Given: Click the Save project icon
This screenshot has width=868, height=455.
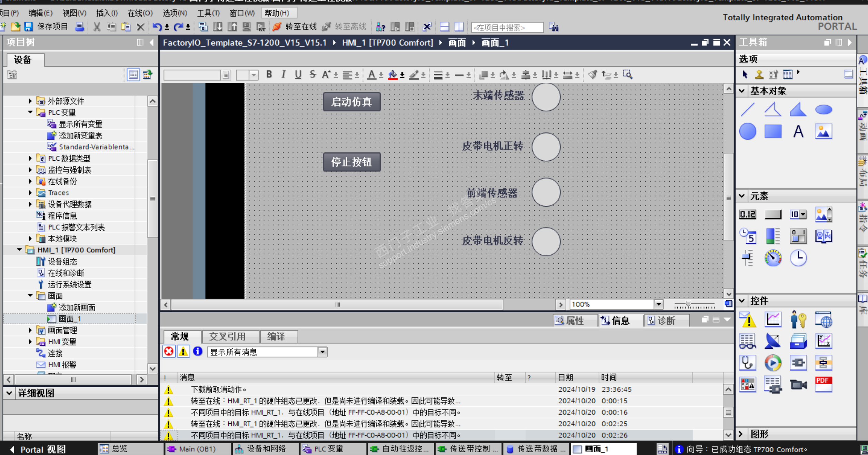Looking at the screenshot, I should [29, 27].
